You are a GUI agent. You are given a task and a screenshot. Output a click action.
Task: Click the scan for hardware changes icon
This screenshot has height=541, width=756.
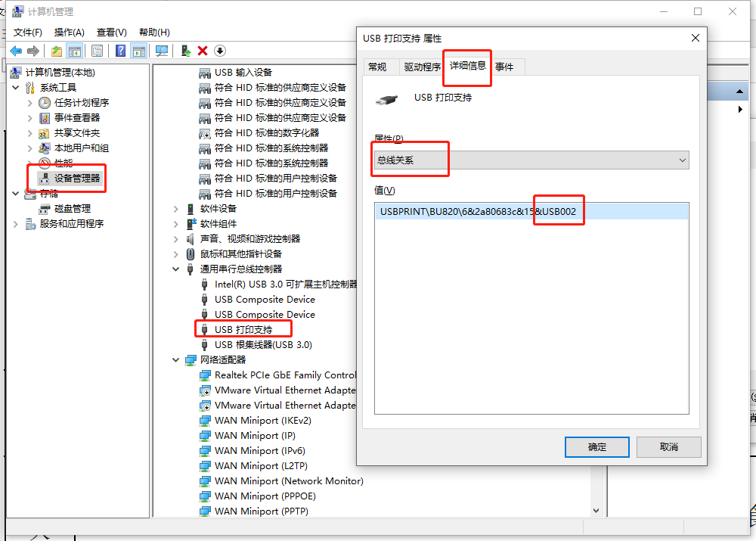click(162, 51)
